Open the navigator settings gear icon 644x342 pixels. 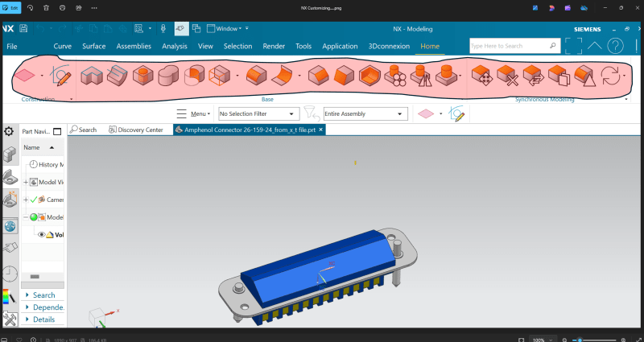pos(9,131)
